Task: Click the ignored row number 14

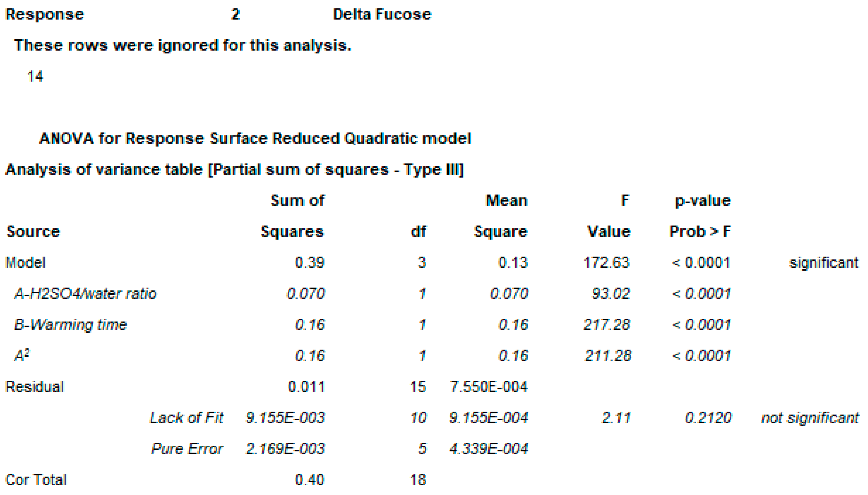Action: pos(35,76)
